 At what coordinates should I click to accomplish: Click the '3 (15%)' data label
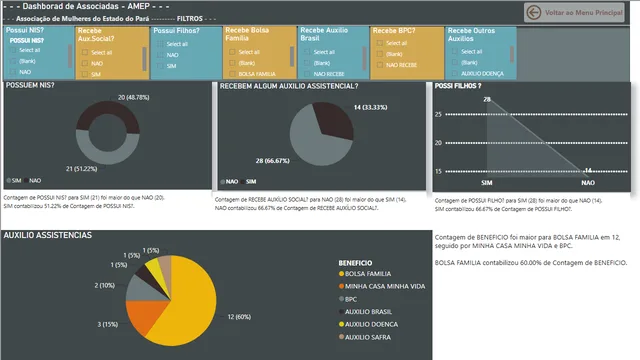tap(107, 324)
